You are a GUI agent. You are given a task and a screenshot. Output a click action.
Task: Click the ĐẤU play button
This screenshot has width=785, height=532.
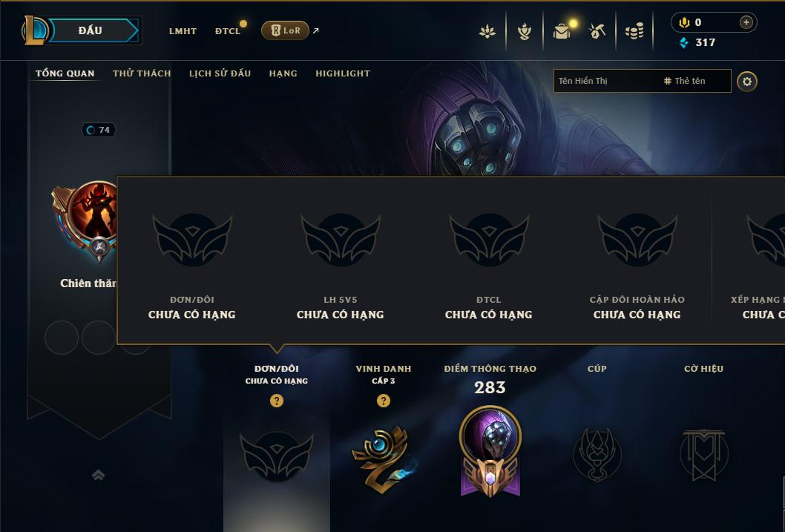pyautogui.click(x=91, y=30)
